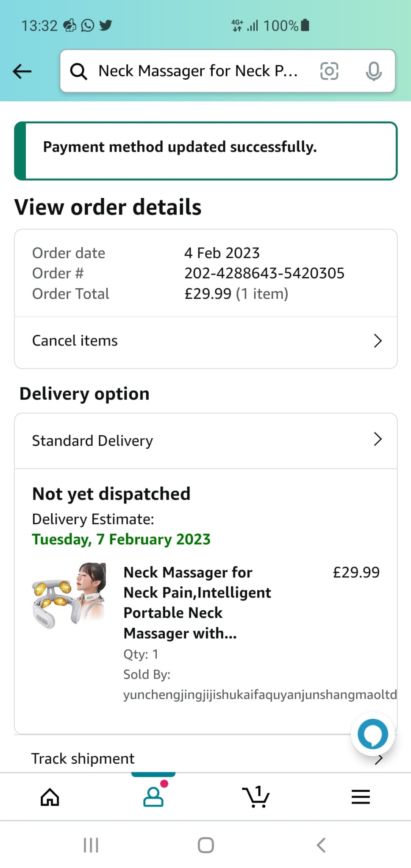The image size is (411, 868).
Task: Open camera lens scan search
Action: point(329,71)
